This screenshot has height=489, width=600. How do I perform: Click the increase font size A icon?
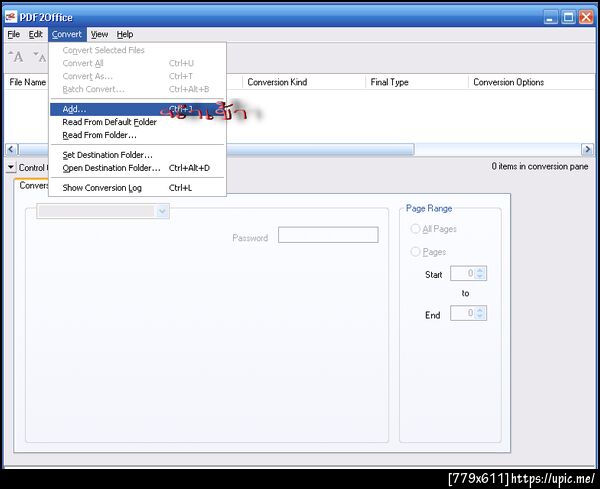click(x=16, y=57)
